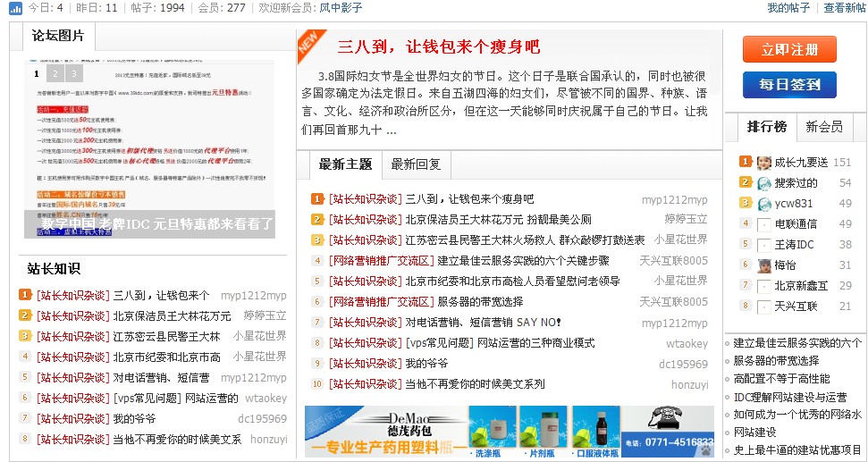The width and height of the screenshot is (868, 462).
Task: Click avatar of user 梅怡
Action: point(764,265)
